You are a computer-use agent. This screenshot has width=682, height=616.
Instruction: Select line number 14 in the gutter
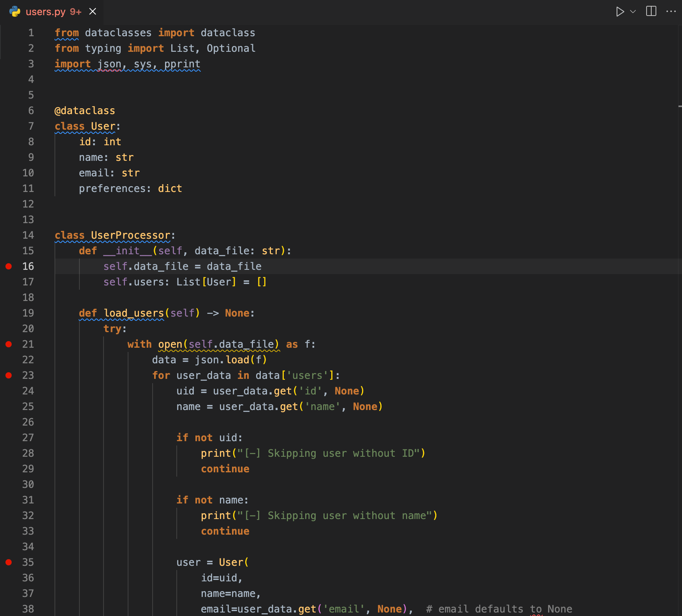tap(28, 235)
